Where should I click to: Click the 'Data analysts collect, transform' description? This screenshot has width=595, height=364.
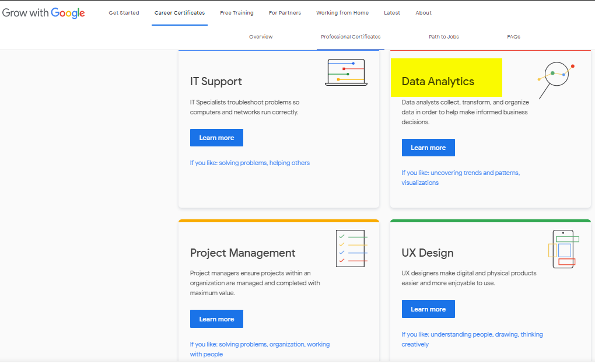pos(466,112)
